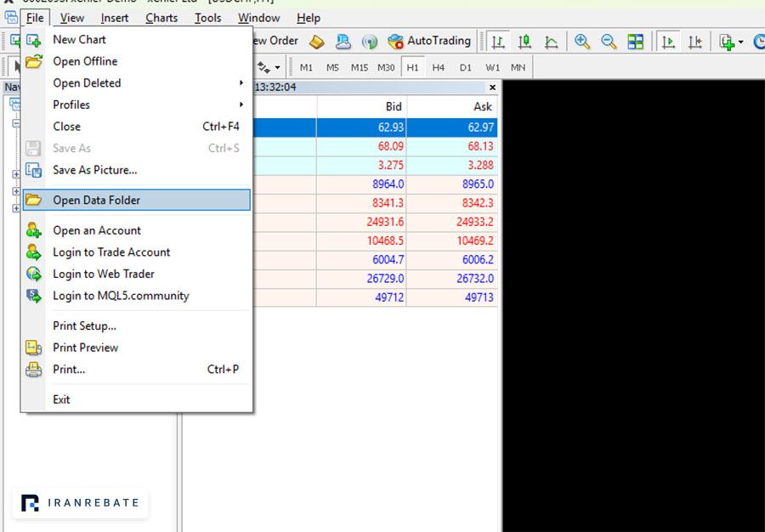The width and height of the screenshot is (765, 532).
Task: Switch to bar chart display icon
Action: click(x=498, y=42)
